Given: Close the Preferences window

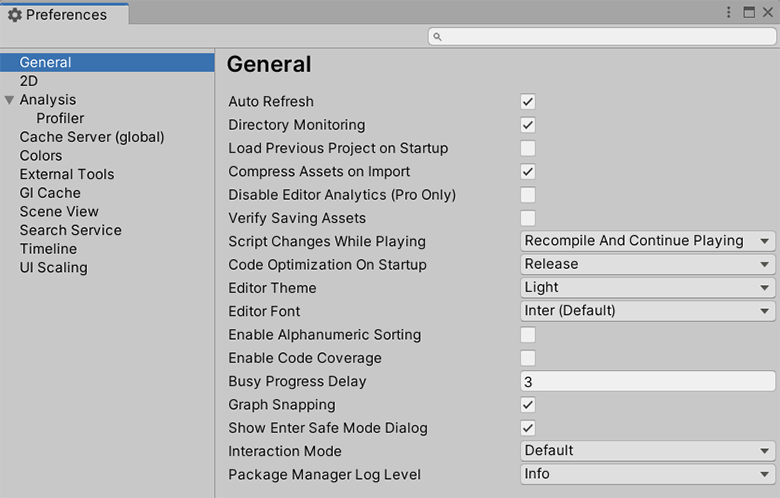Looking at the screenshot, I should (767, 13).
